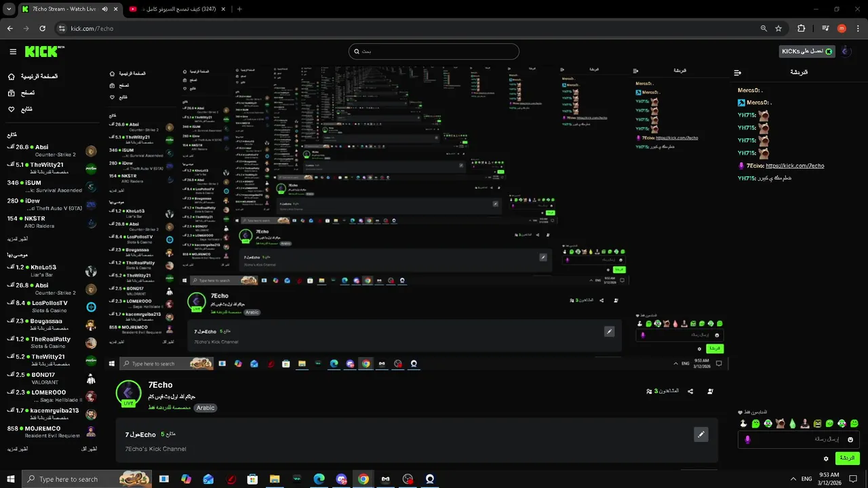Open the Following heart sidebar icon
The width and height of the screenshot is (868, 488).
coord(12,109)
